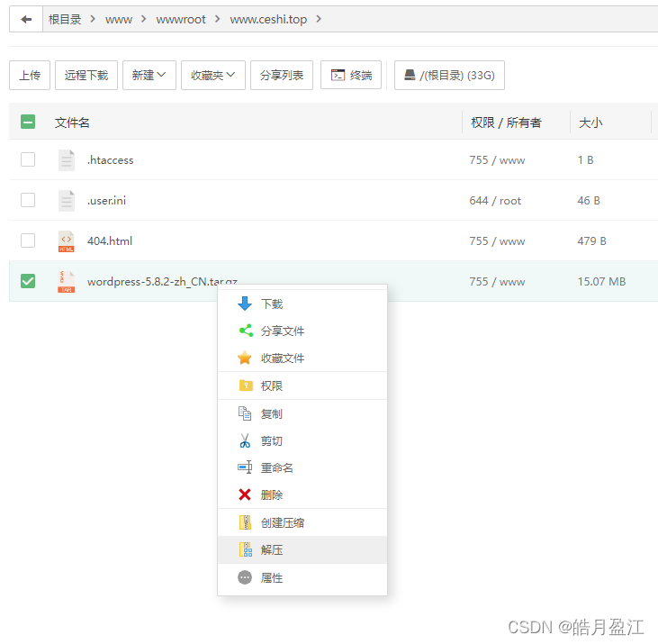Screen dimensions: 658x644
Task: Click chevron after 根目录 in breadcrumb
Action: [93, 19]
